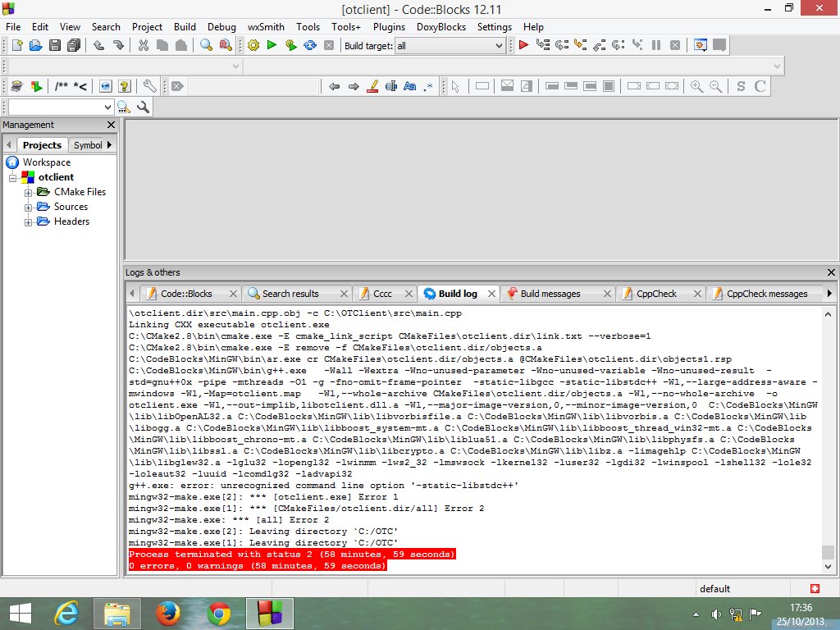Click the Redo arrow icon
The height and width of the screenshot is (630, 840).
[118, 46]
